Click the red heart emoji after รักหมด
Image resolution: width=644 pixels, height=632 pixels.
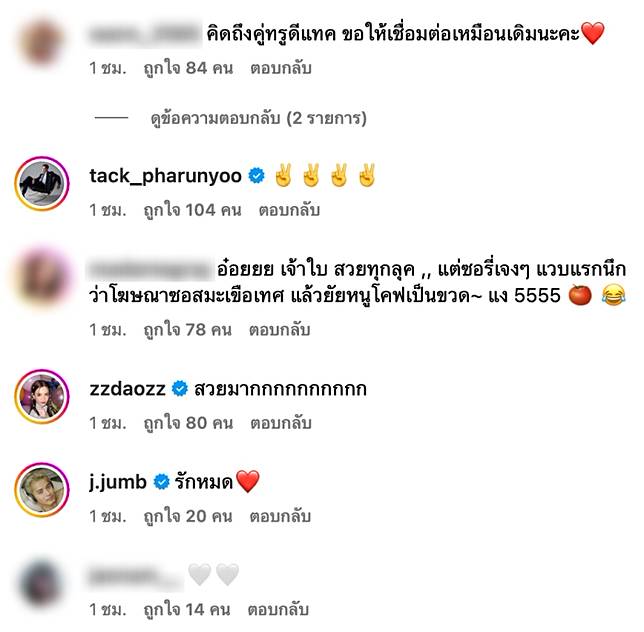coord(248,482)
